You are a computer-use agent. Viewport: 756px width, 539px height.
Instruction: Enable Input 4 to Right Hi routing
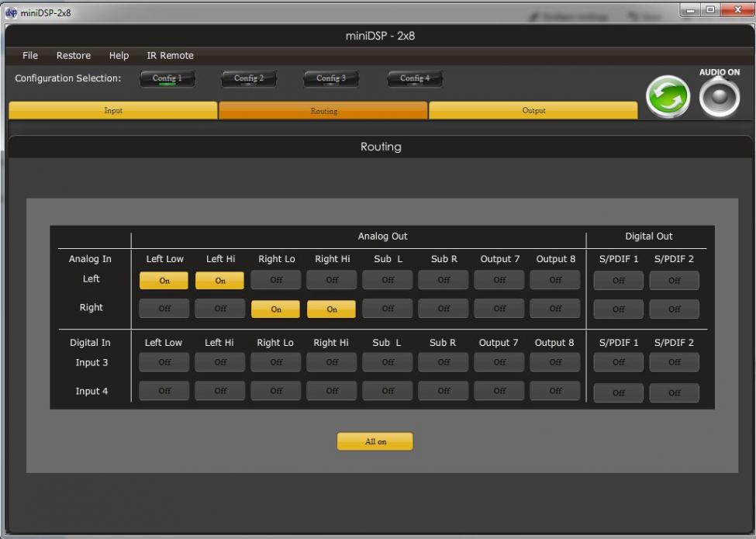pos(332,391)
